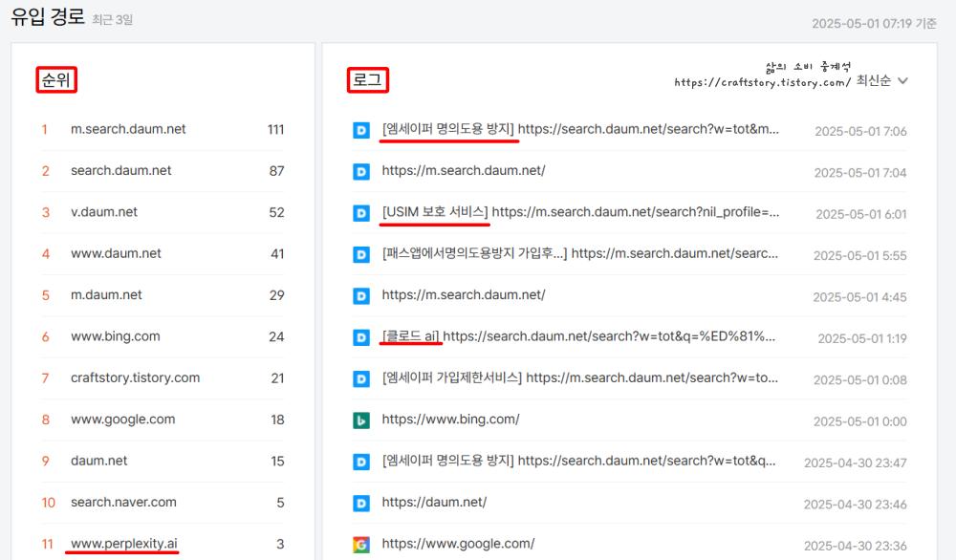Click Google icon beside www.google.com log
956x560 pixels.
coord(361,544)
